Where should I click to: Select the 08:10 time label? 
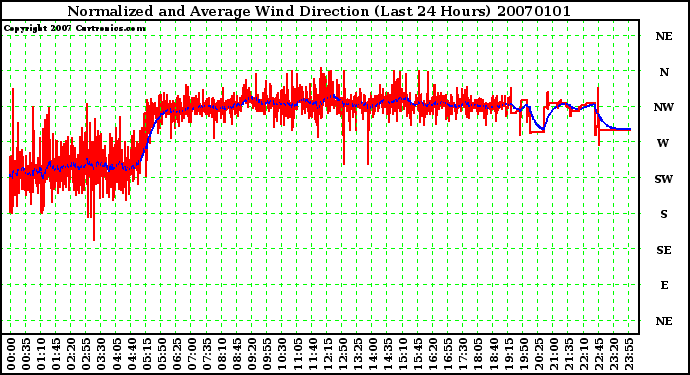click(222, 354)
